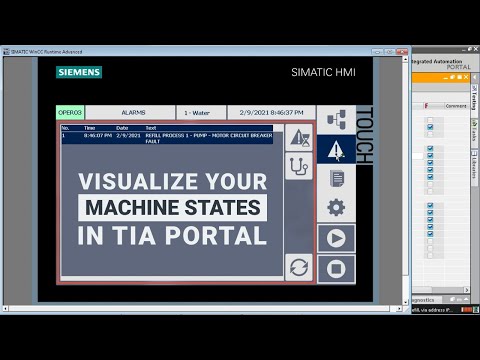Click right arrow of TIA Portal table scrollbar
480x360 pixels.
coord(467,290)
